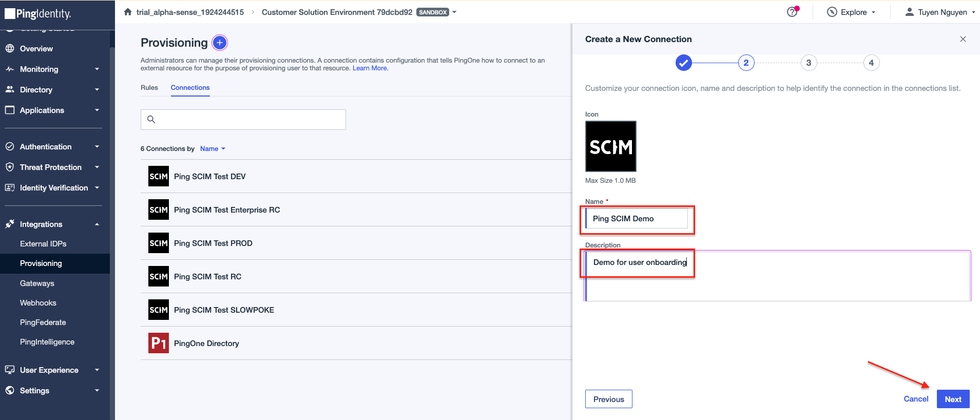Click SCIM icon of Ping SCIM Test Enterprise RC
Screen dimensions: 980x420
tap(159, 209)
